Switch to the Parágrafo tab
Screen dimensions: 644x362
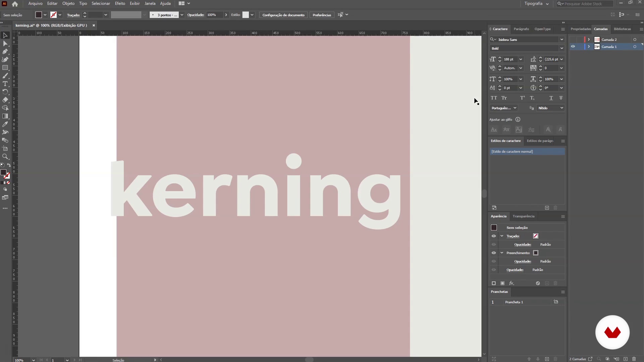[521, 29]
